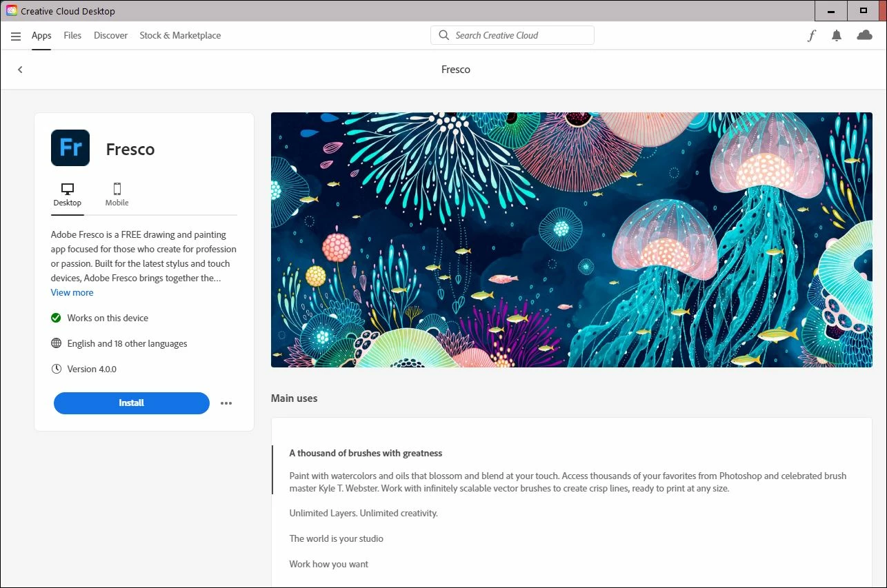Open Stock & Marketplace tab
Screen dimensions: 887x588
pos(180,35)
